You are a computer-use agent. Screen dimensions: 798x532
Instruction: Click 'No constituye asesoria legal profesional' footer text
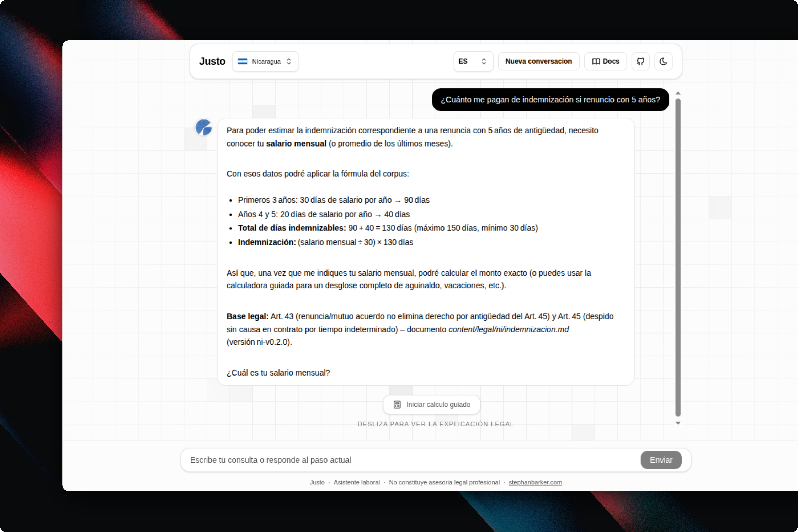444,482
